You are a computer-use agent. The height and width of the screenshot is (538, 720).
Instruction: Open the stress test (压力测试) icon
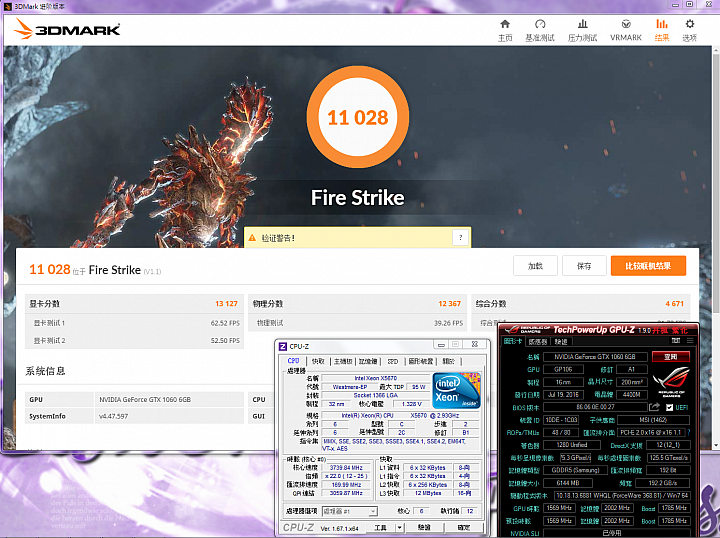pyautogui.click(x=582, y=24)
